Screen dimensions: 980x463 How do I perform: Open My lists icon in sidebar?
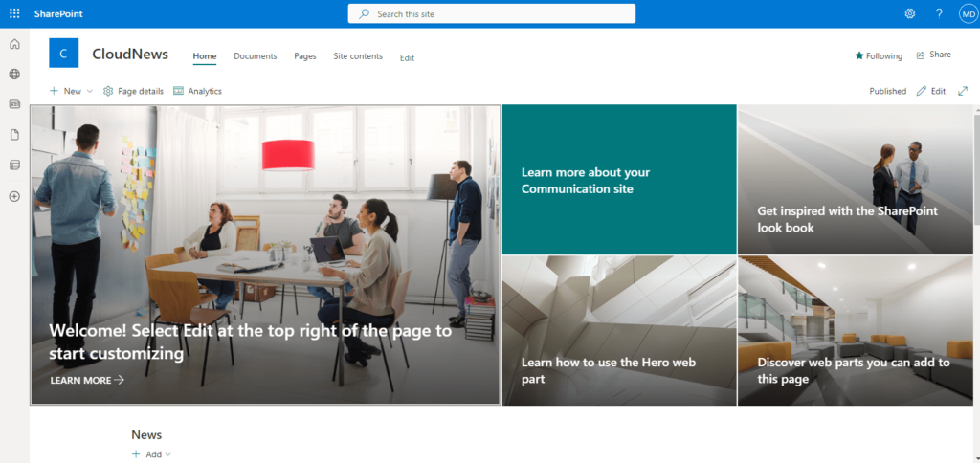coord(14,165)
